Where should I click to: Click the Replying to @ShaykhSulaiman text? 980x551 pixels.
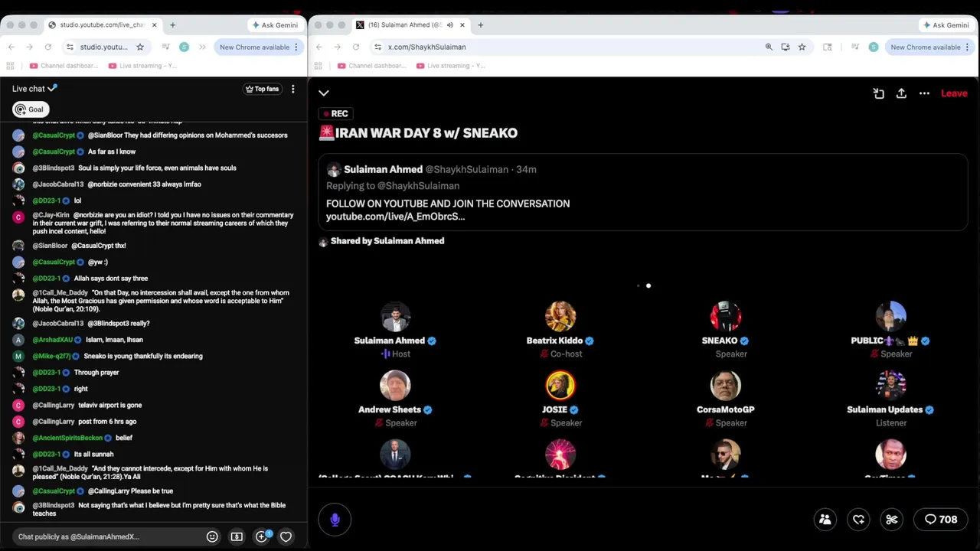pyautogui.click(x=393, y=186)
